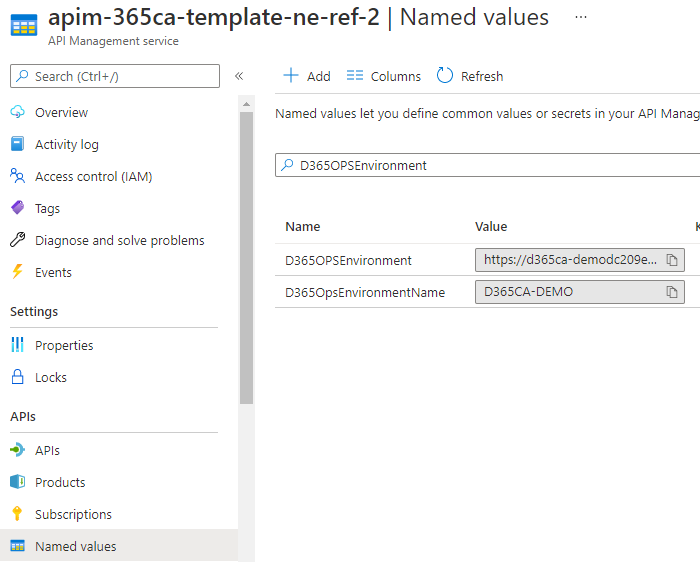
Task: Click the Columns toolbar label
Action: [x=396, y=77]
